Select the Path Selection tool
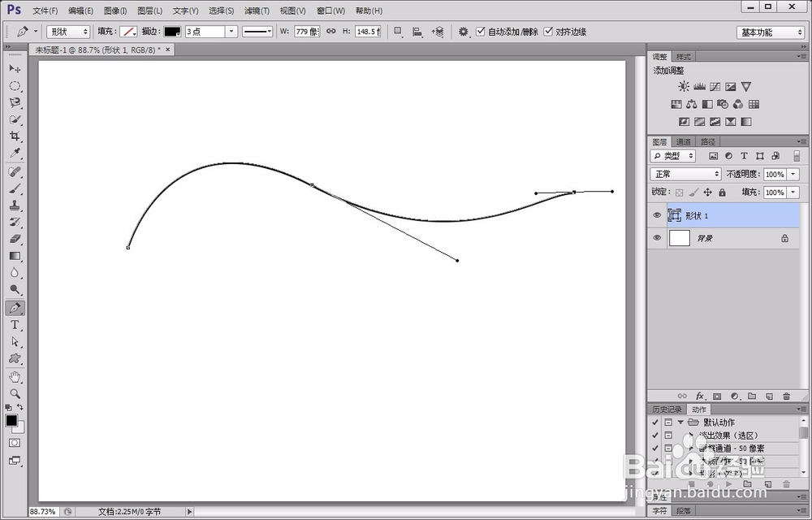The image size is (812, 520). tap(15, 342)
